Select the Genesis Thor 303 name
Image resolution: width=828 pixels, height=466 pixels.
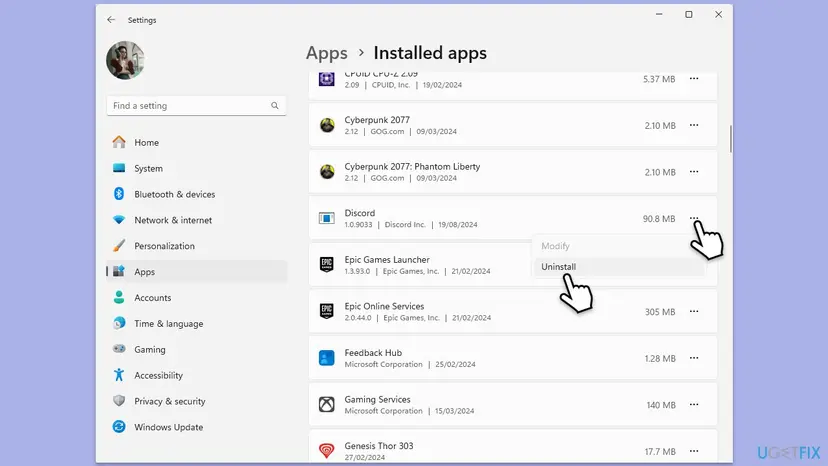point(379,445)
